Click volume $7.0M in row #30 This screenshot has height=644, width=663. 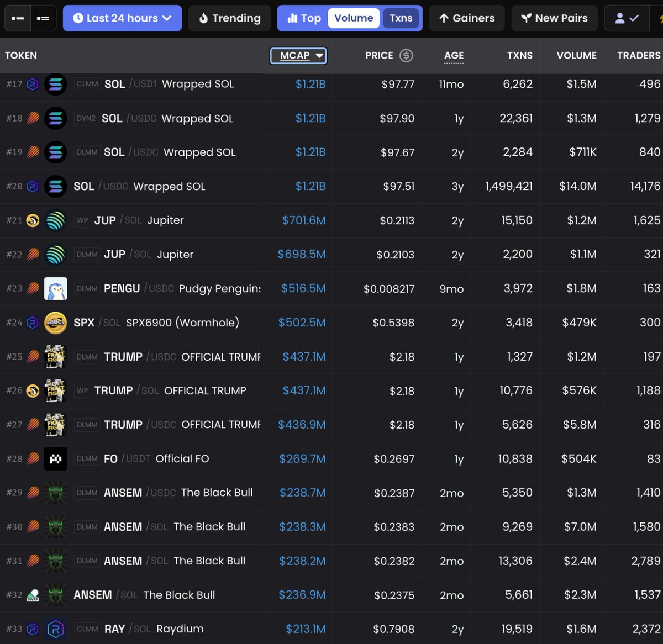coord(580,527)
